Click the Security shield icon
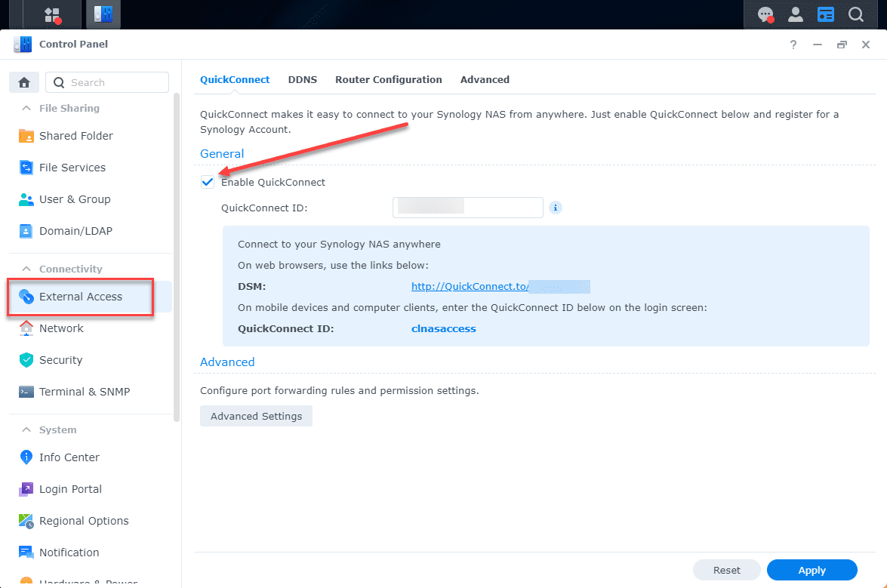The image size is (887, 588). click(26, 359)
